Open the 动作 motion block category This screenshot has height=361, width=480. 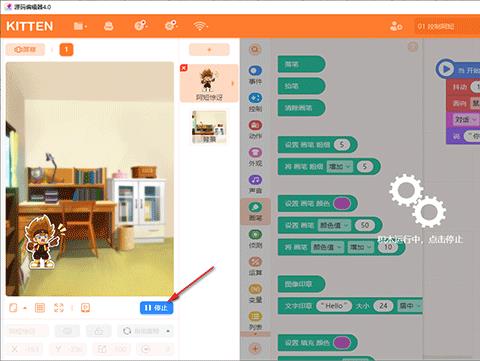pyautogui.click(x=255, y=130)
